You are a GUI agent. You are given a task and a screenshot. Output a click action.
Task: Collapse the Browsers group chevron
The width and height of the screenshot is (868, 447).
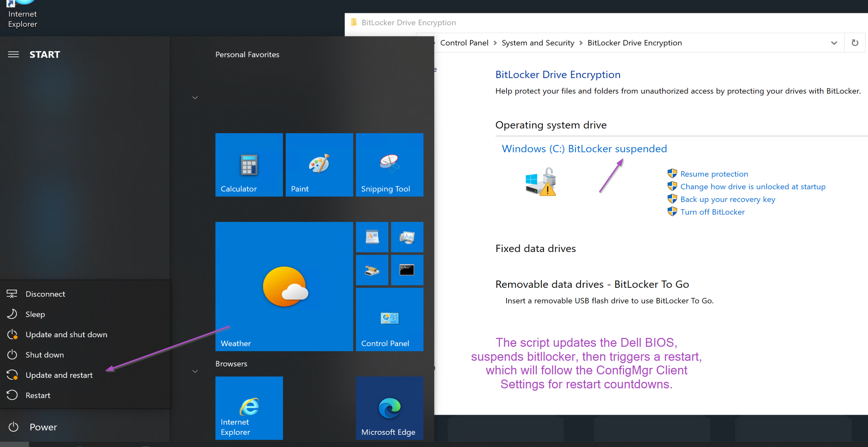click(195, 371)
